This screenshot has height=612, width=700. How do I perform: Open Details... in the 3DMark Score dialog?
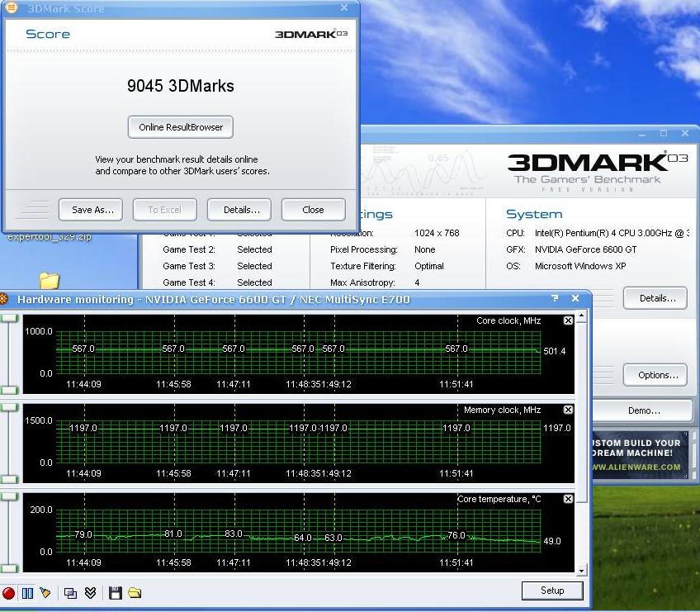tap(239, 210)
